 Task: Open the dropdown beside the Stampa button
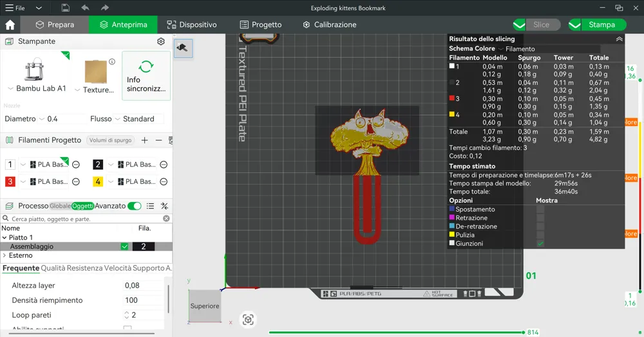[574, 24]
